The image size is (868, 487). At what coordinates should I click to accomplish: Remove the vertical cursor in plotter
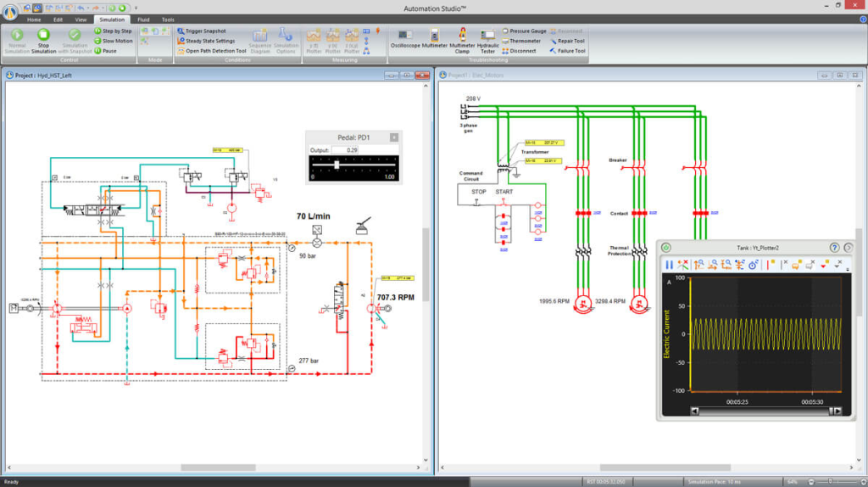pos(784,265)
